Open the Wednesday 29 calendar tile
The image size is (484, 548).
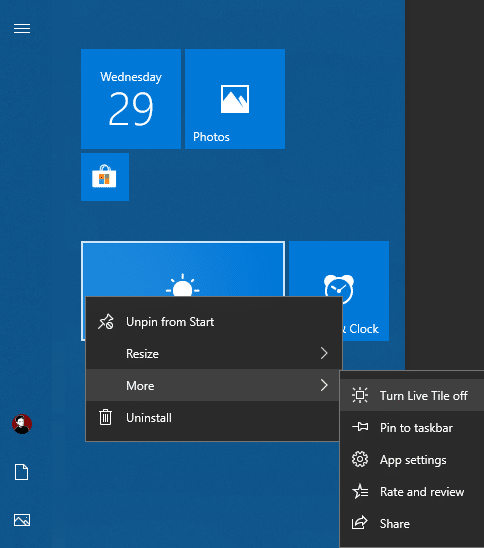131,99
